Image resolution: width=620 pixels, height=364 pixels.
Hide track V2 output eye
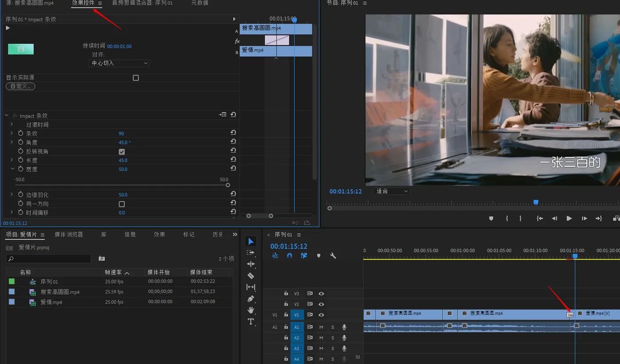tap(321, 304)
